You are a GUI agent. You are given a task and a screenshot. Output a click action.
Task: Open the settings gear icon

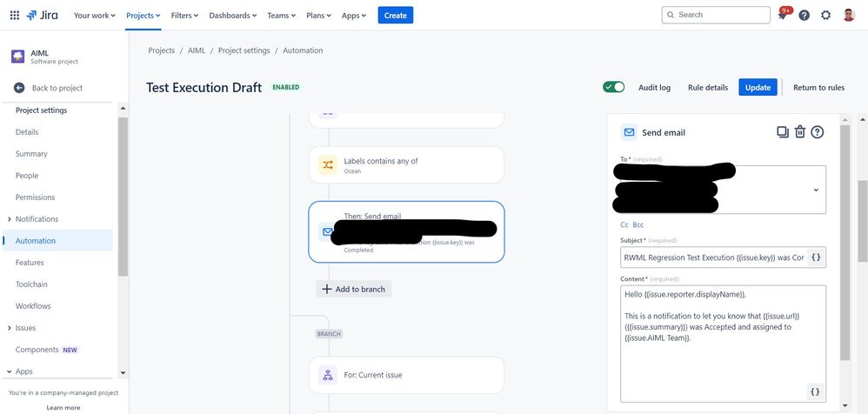point(826,16)
